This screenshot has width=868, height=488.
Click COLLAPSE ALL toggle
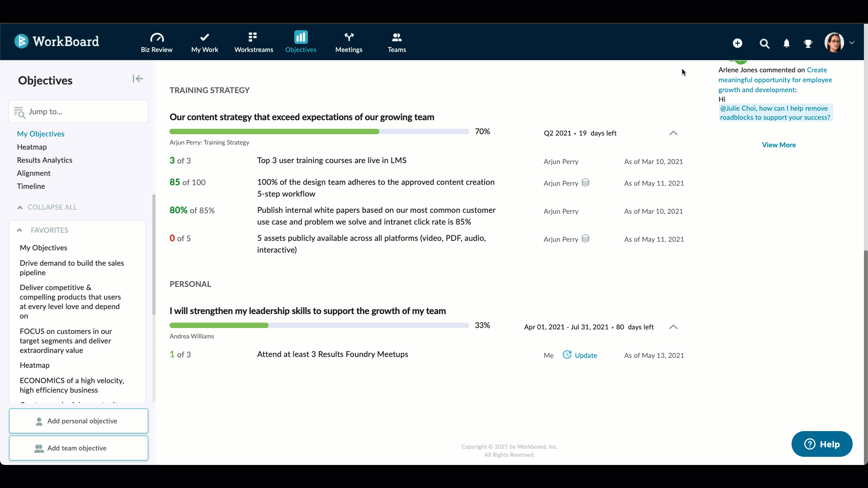(47, 207)
